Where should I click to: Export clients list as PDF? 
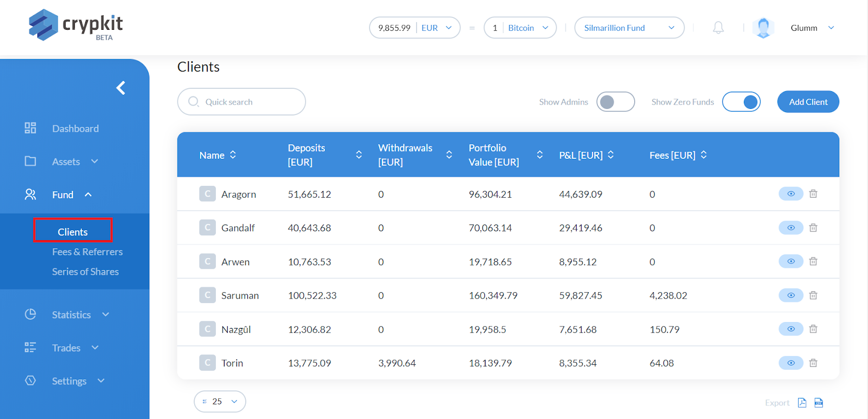(x=802, y=402)
